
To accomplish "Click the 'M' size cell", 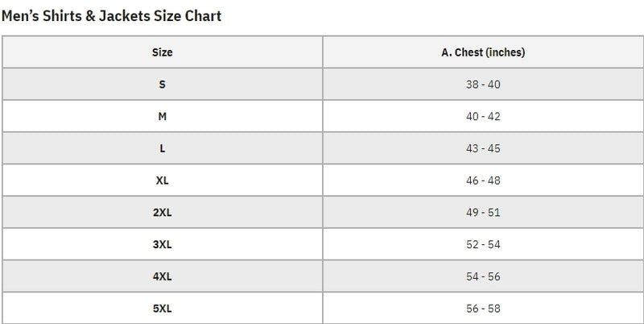I will coord(162,116).
